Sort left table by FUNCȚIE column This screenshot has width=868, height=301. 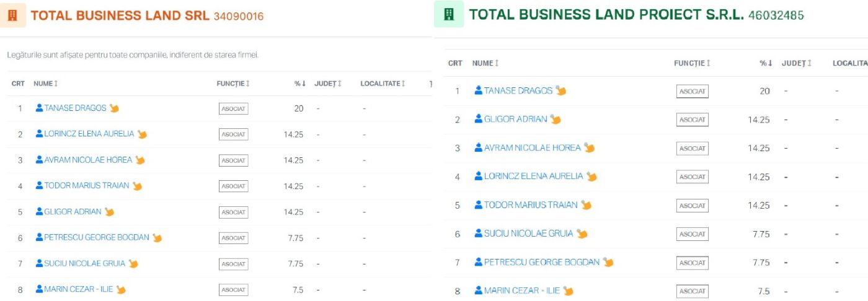point(233,84)
